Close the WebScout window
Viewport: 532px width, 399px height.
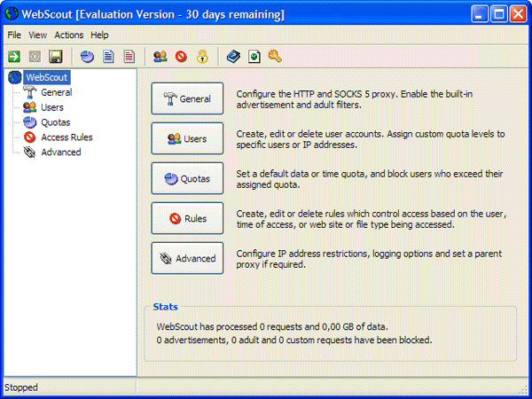pos(518,14)
